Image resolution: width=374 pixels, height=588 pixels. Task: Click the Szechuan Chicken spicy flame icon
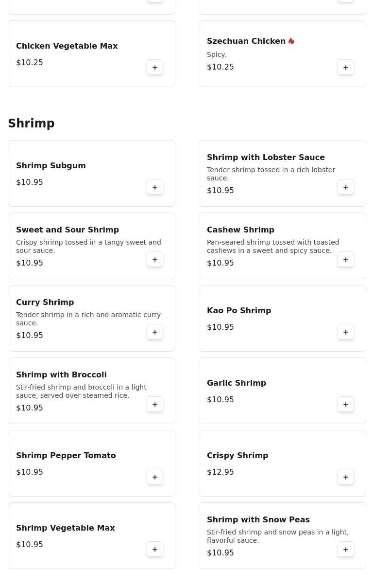(291, 41)
